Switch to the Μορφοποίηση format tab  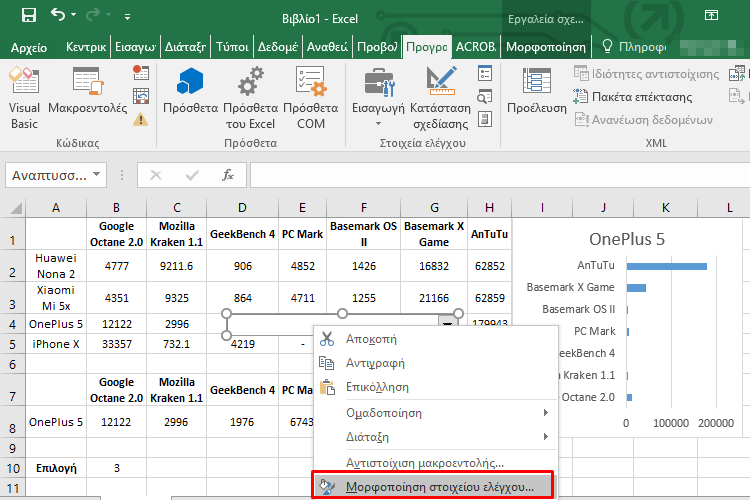(546, 47)
